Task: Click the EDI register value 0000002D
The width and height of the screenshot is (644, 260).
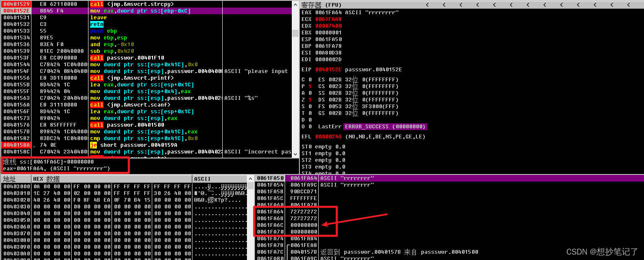Action: coord(328,60)
